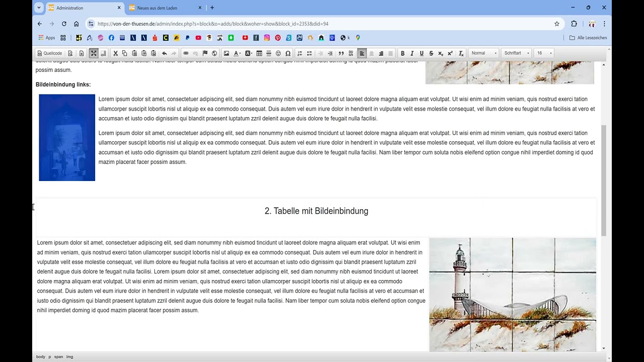Viewport: 644px width, 362px height.
Task: Select the blue highlighted image in editor
Action: pos(67,138)
